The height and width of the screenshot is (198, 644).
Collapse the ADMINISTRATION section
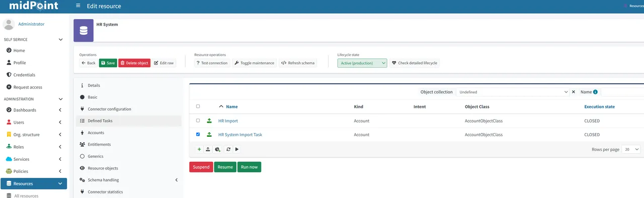coord(61,99)
